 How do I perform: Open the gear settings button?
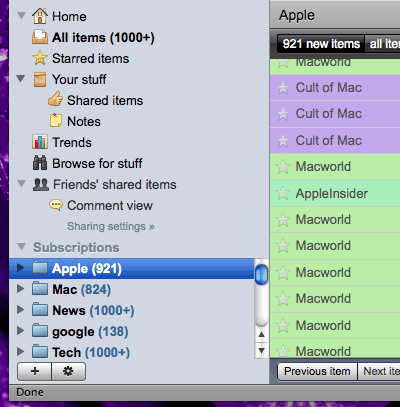coord(68,371)
